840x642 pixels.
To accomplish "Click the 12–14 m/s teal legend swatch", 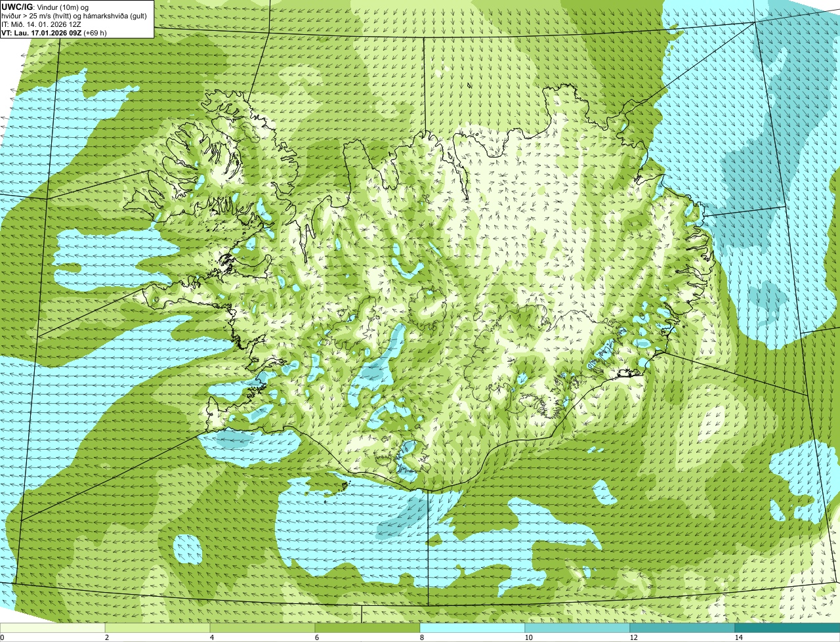I will coord(682,628).
